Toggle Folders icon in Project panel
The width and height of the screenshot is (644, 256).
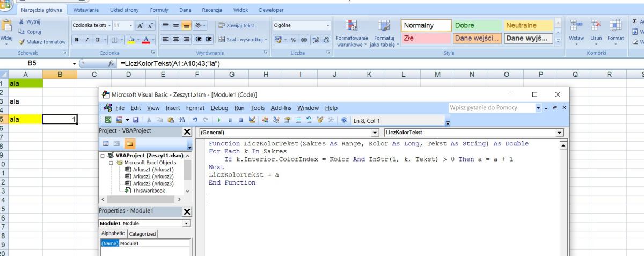tap(129, 144)
